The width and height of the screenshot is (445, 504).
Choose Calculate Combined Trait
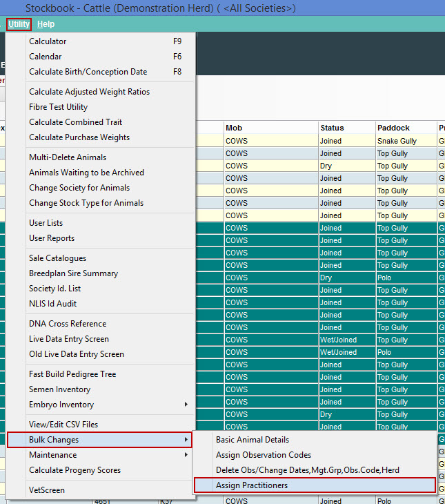[x=100, y=122]
